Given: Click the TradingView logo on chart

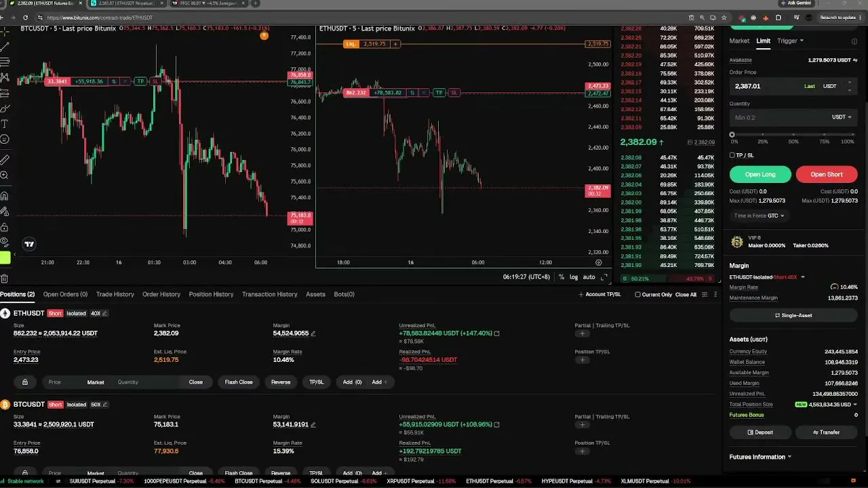Looking at the screenshot, I should (x=28, y=244).
